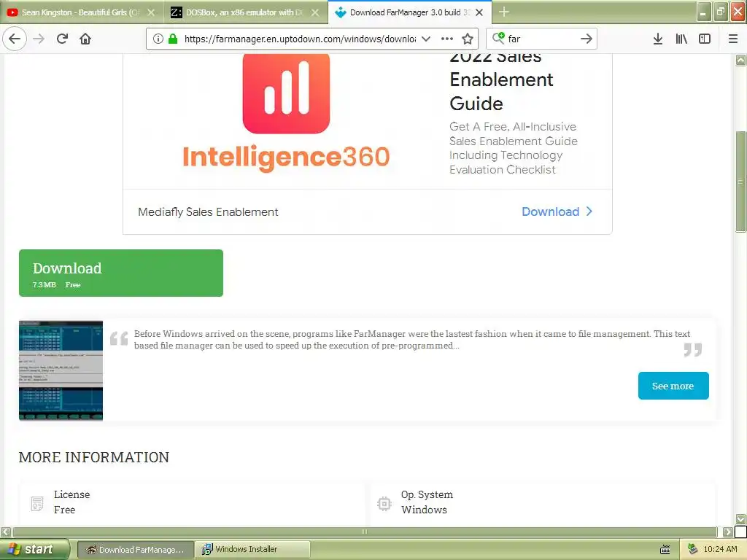Close the Download FarManager tab
The height and width of the screenshot is (560, 747).
[x=479, y=12]
